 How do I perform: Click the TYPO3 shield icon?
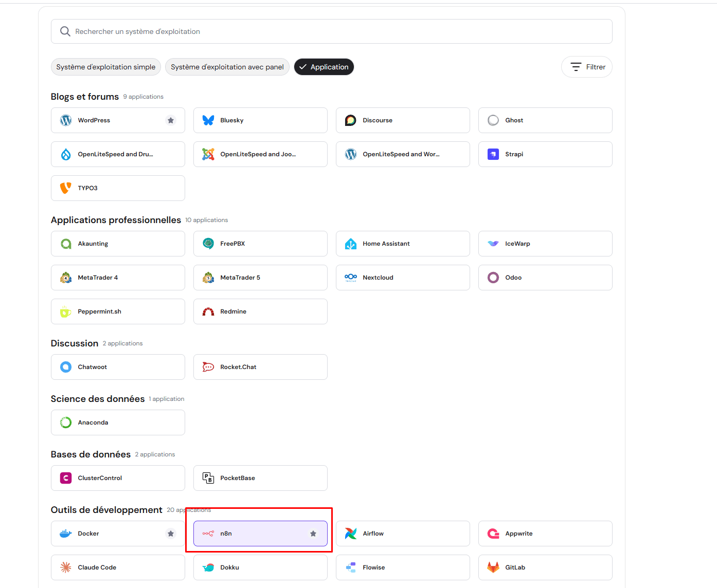[x=66, y=188]
